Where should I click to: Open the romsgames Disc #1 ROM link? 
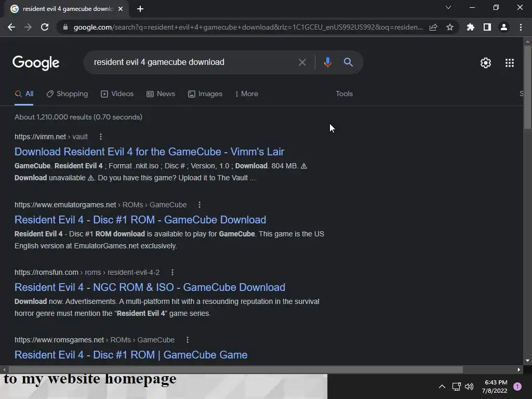(x=131, y=355)
